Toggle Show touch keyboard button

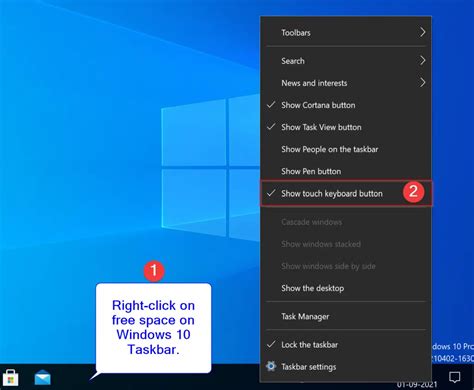[346, 193]
